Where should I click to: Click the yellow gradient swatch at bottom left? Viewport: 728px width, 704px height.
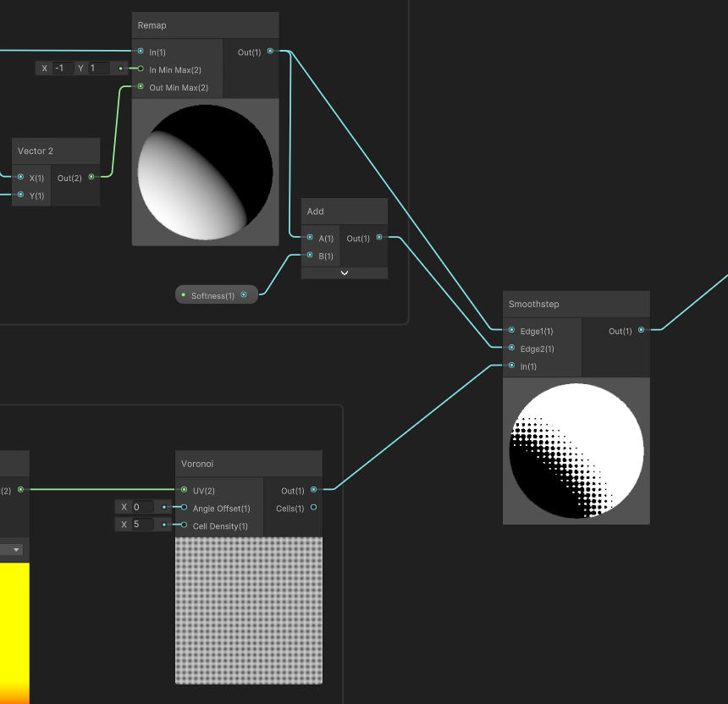[14, 635]
